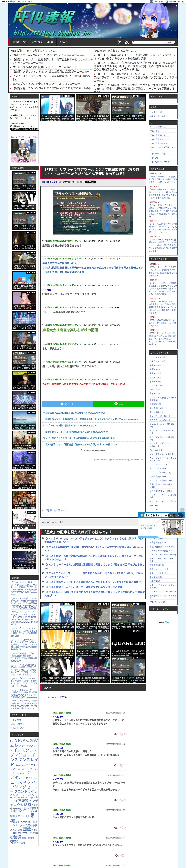Open FF14 公式フォーラム sidebar link
The width and height of the screenshot is (186, 868).
coord(159,139)
